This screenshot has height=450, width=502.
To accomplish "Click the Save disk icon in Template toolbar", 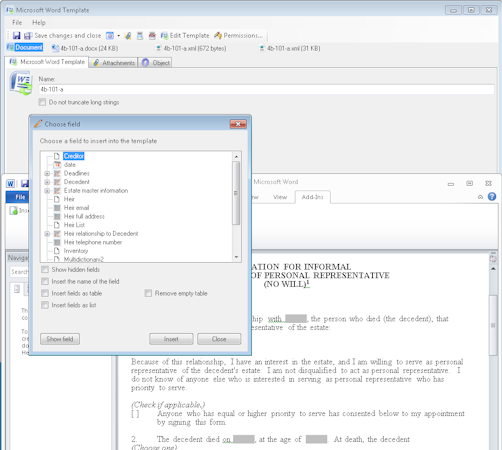I will (x=16, y=35).
